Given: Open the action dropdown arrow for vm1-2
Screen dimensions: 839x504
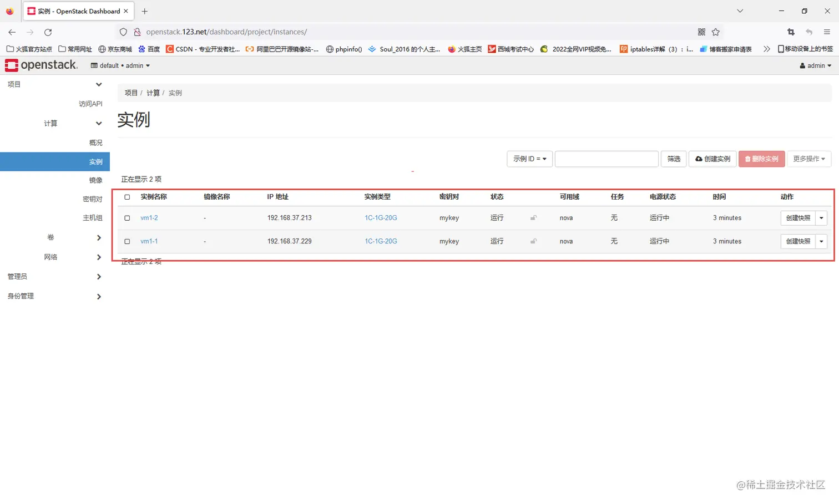Looking at the screenshot, I should coord(821,218).
